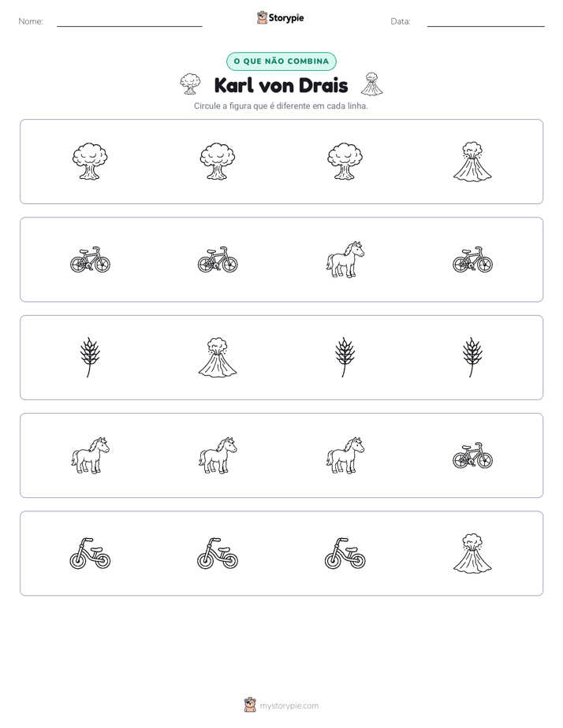Click the last bicycle in the second row
The height and width of the screenshot is (728, 563).
472,259
